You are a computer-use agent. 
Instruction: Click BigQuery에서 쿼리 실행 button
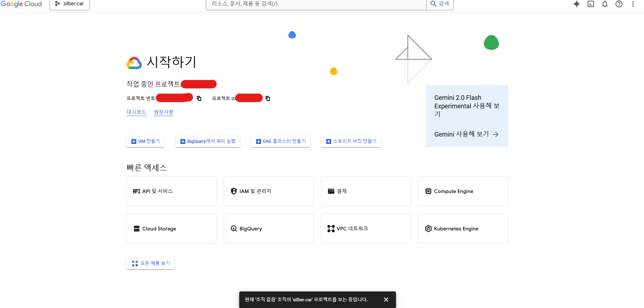click(208, 141)
